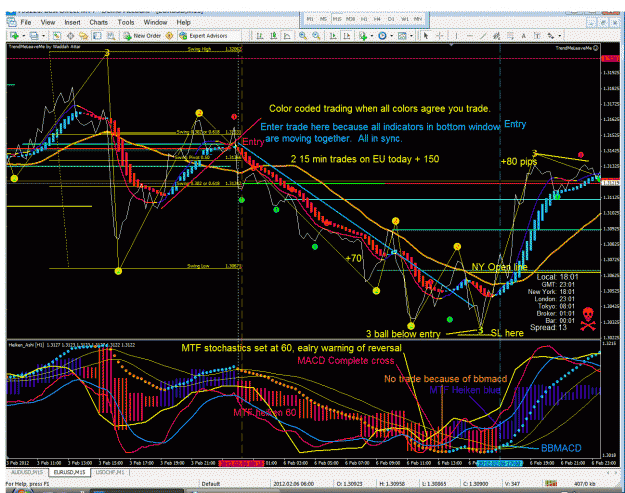Click the cyan date label on time axis
625x493 pixels.
500,463
